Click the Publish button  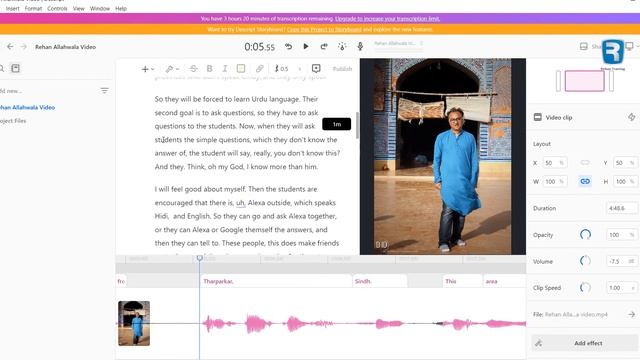342,69
